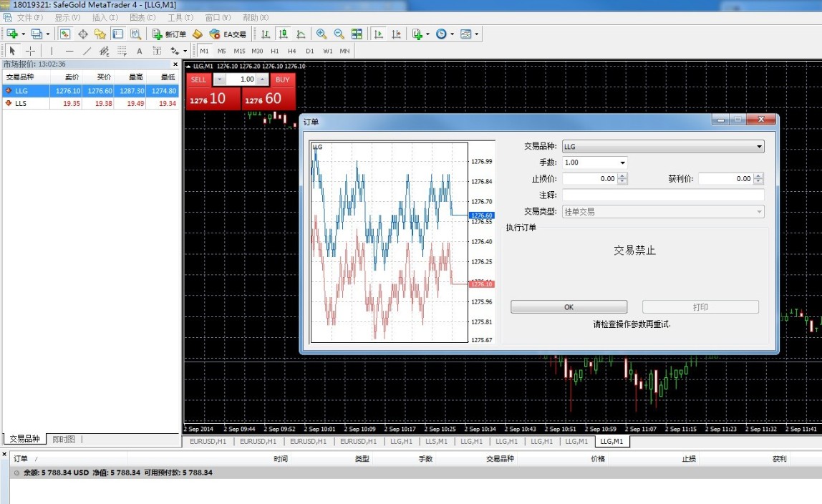
Task: Open the 帮助 menu
Action: click(x=256, y=18)
